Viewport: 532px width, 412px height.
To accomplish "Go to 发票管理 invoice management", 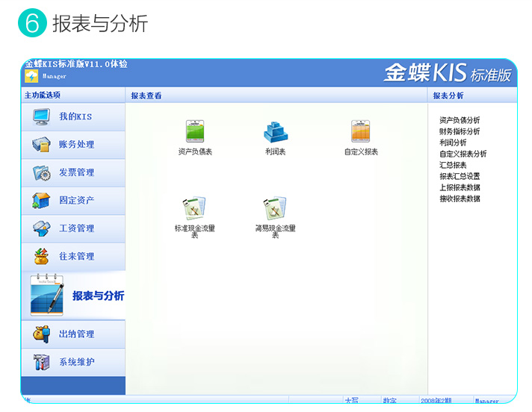I will coord(73,172).
